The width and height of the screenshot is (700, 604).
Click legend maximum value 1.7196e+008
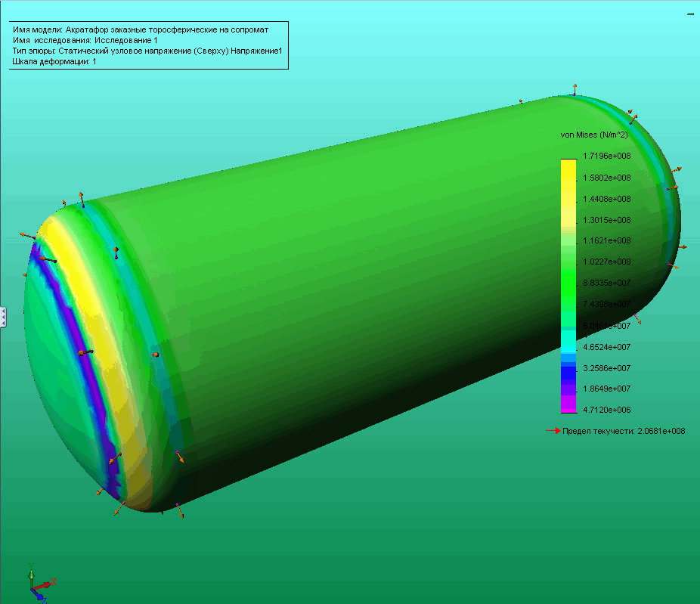click(607, 156)
